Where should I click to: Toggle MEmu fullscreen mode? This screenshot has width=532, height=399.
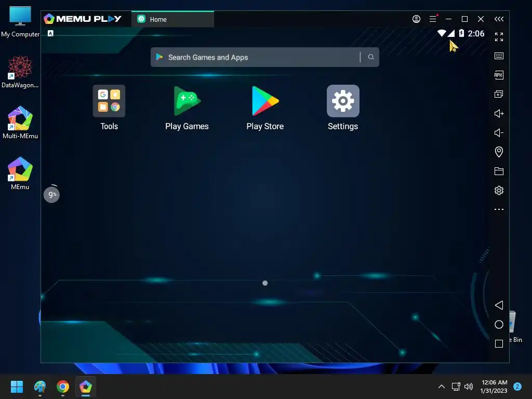click(x=499, y=37)
